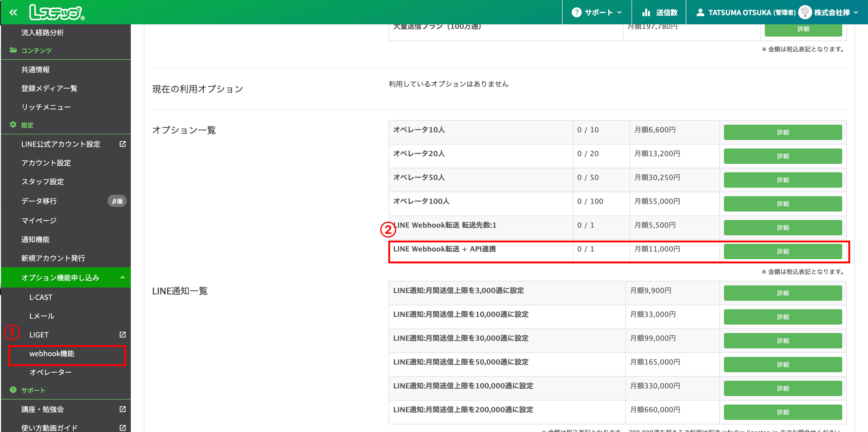Click 詳細 for LINE Webhook転送 + API連携
Viewport: 868px width, 432px height.
point(782,251)
